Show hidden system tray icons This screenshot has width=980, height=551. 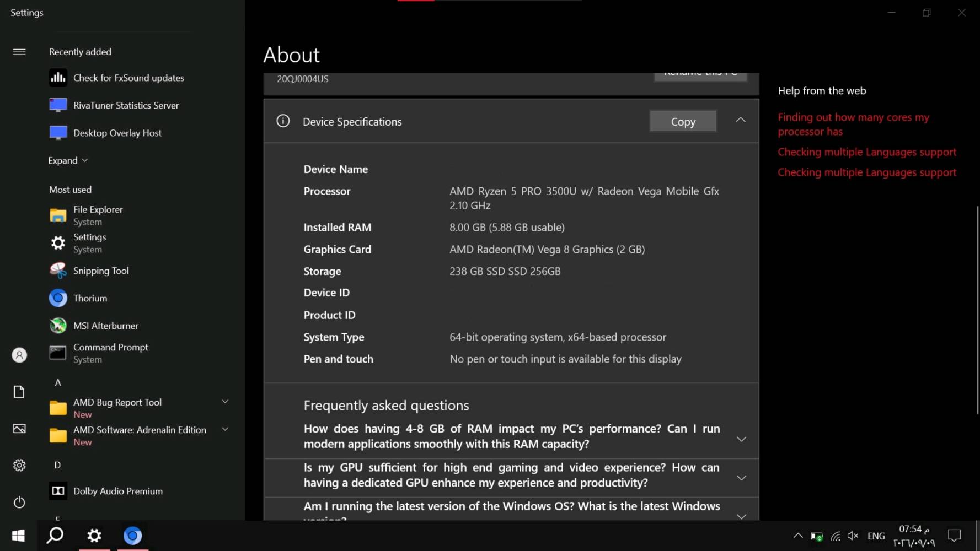pos(798,536)
